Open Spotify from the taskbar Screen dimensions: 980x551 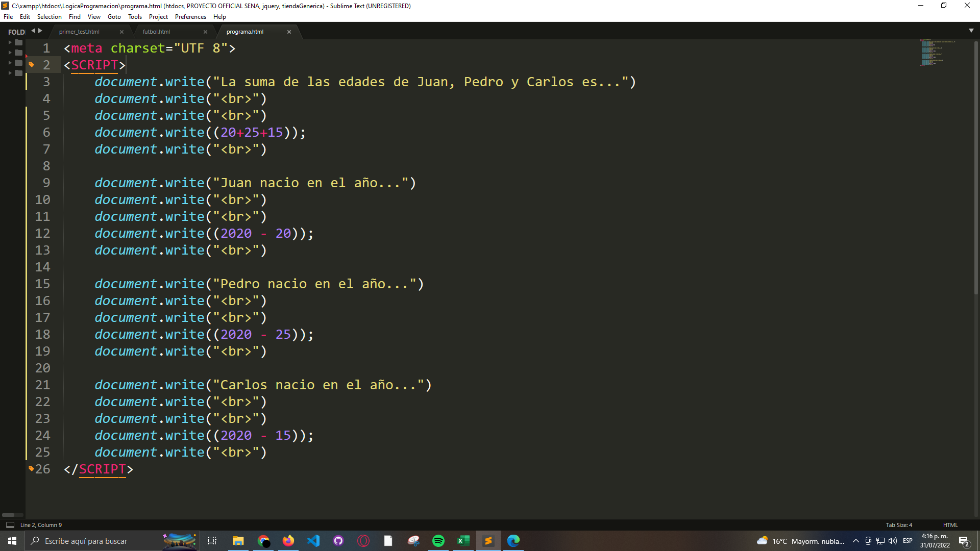click(438, 541)
